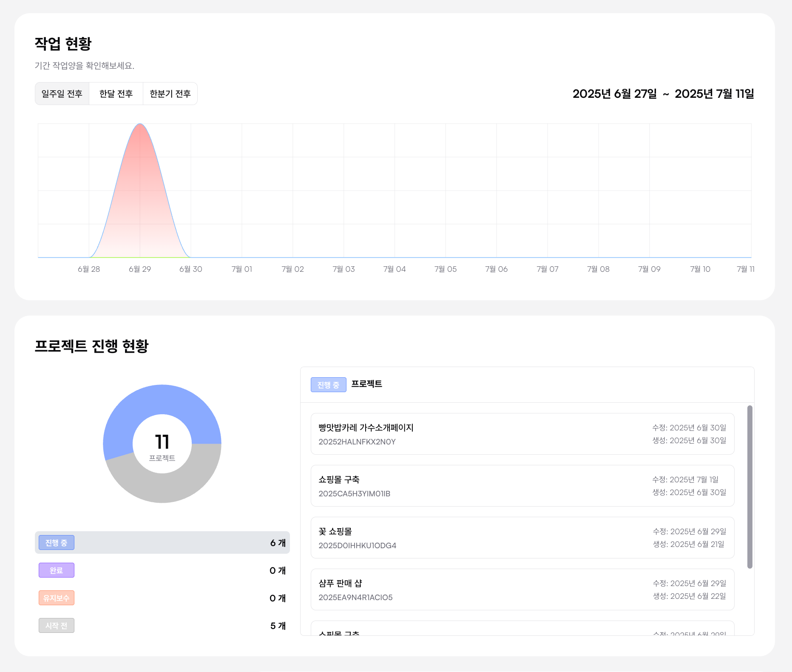Image resolution: width=792 pixels, height=672 pixels.
Task: Open the 꽃 쇼핑몰 project card
Action: pos(522,538)
